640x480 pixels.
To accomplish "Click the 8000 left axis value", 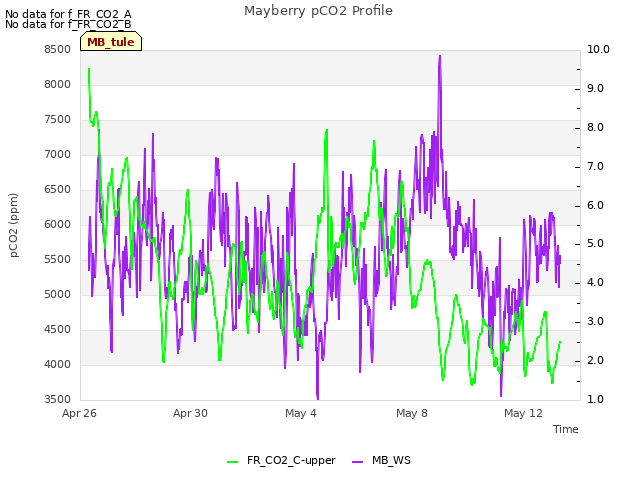I will [58, 84].
